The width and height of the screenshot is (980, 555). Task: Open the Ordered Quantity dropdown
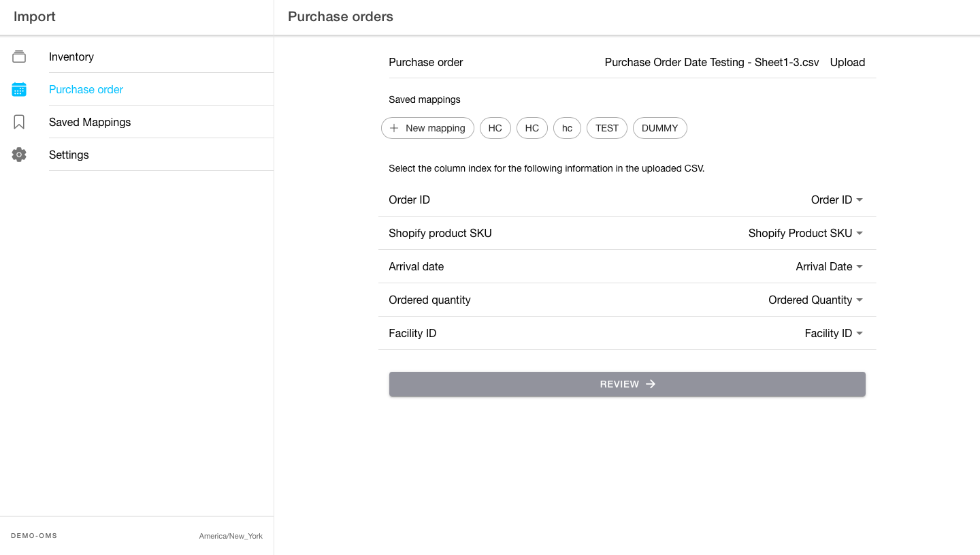tap(815, 300)
